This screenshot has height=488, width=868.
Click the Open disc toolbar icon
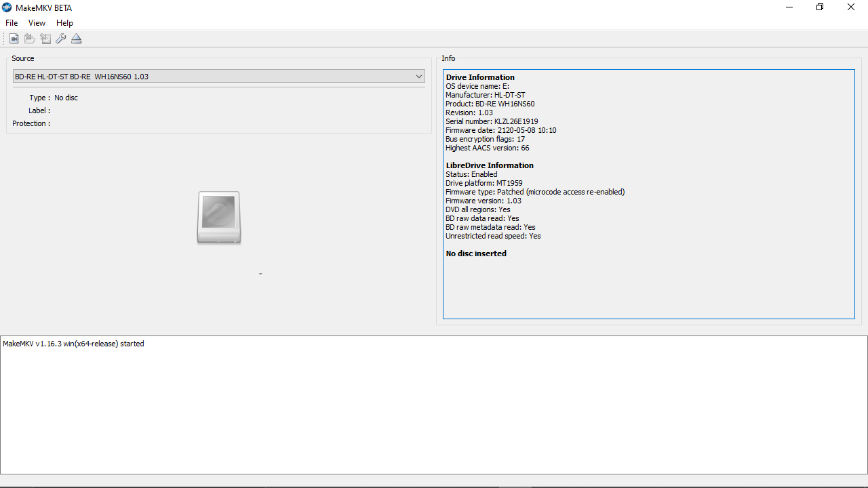[29, 39]
